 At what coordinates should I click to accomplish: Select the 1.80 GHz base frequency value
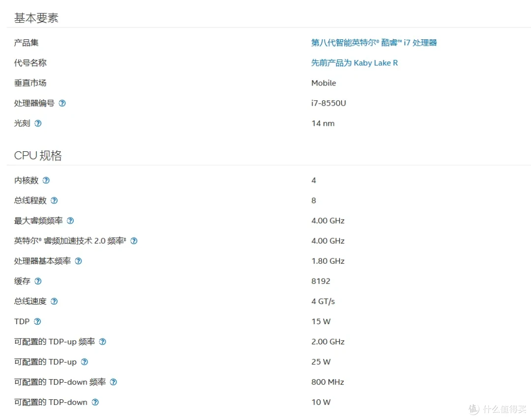coord(328,261)
